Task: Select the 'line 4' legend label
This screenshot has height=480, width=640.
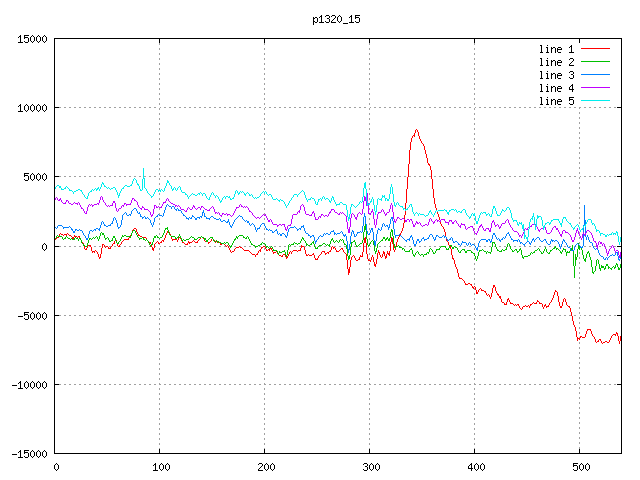Action: [556, 89]
